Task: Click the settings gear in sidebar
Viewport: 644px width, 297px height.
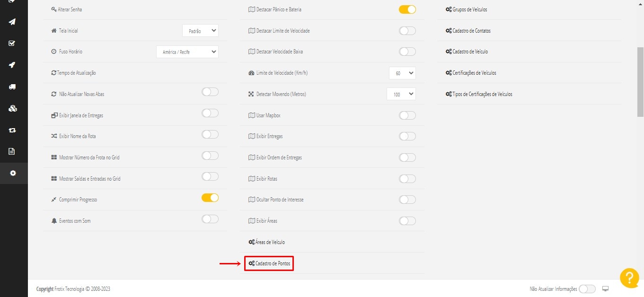Action: tap(13, 173)
